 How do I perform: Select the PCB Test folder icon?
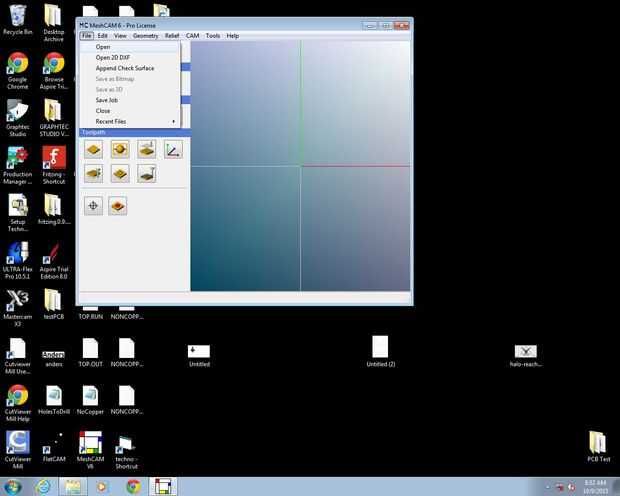(598, 446)
